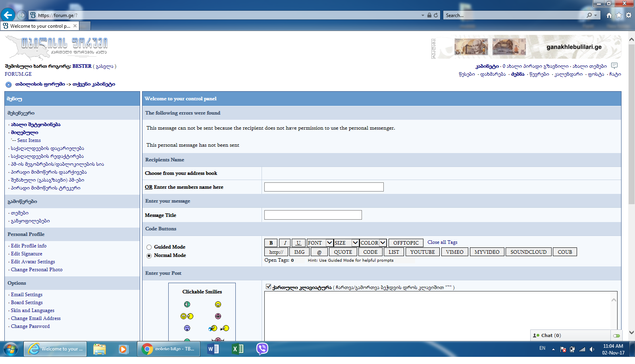Click the SOUNDCLOUD code button

pyautogui.click(x=529, y=252)
